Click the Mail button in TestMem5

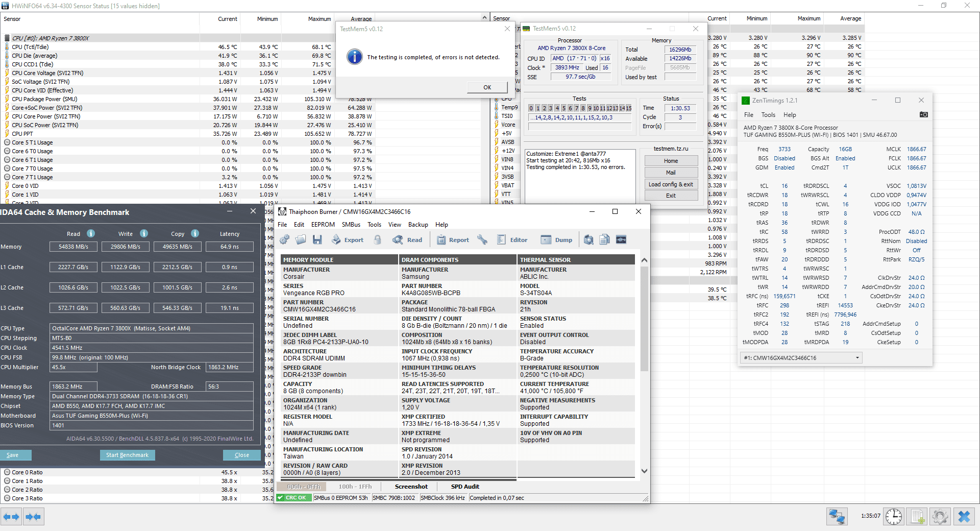tap(671, 173)
